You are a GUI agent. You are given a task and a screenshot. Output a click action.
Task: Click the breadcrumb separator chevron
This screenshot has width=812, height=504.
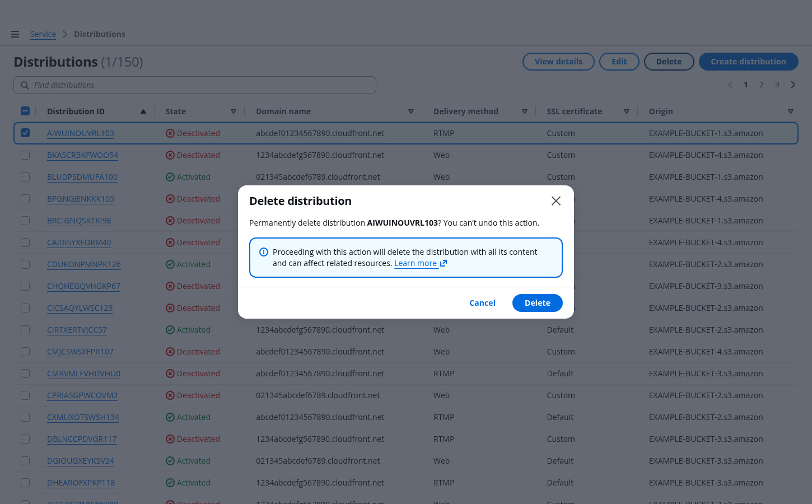tap(65, 34)
